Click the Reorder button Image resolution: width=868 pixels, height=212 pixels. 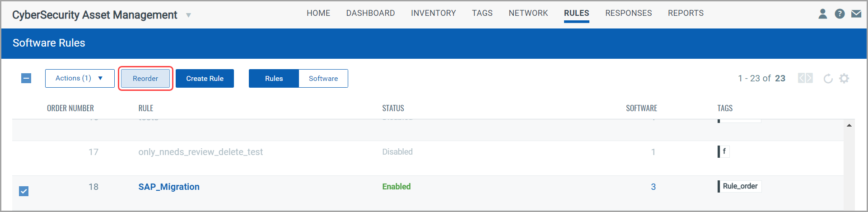pos(145,78)
